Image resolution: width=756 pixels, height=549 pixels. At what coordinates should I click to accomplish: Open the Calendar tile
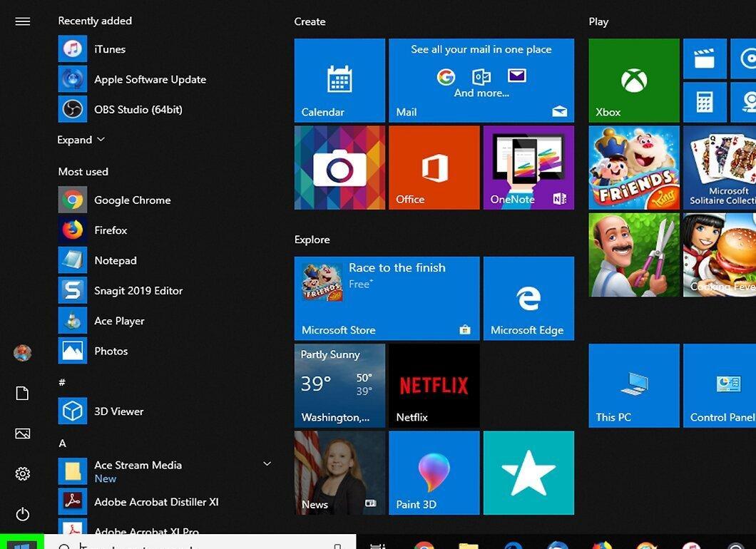point(339,80)
